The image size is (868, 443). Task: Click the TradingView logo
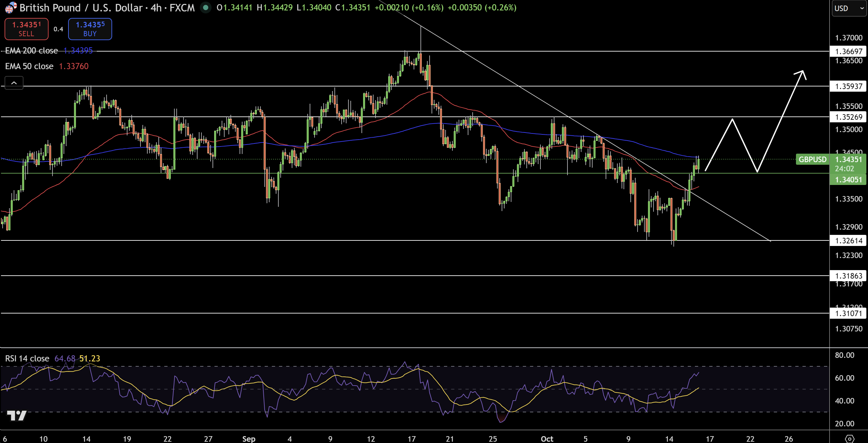click(x=17, y=415)
